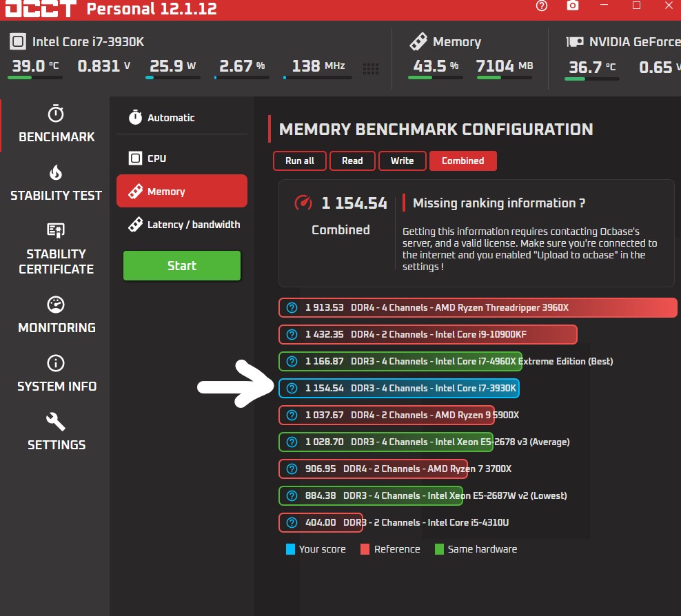The image size is (681, 616).
Task: Open info icon for Xeon E5-2678 v3 entry
Action: (x=292, y=442)
